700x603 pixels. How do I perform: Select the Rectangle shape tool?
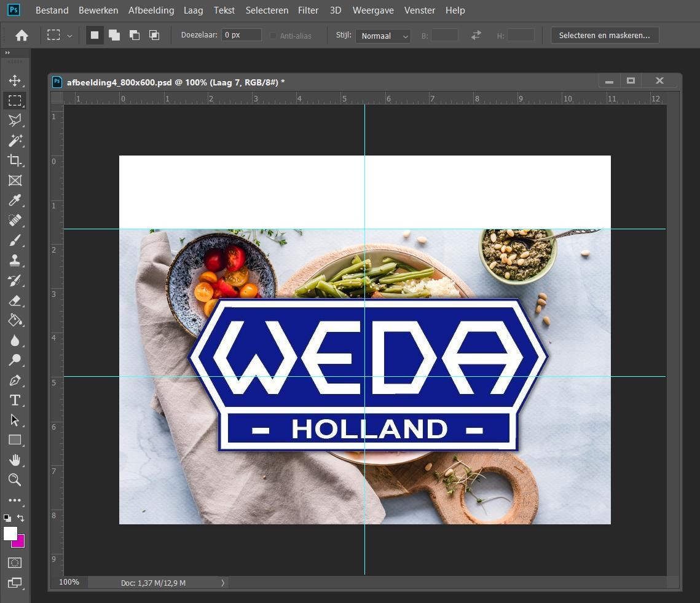click(x=15, y=440)
